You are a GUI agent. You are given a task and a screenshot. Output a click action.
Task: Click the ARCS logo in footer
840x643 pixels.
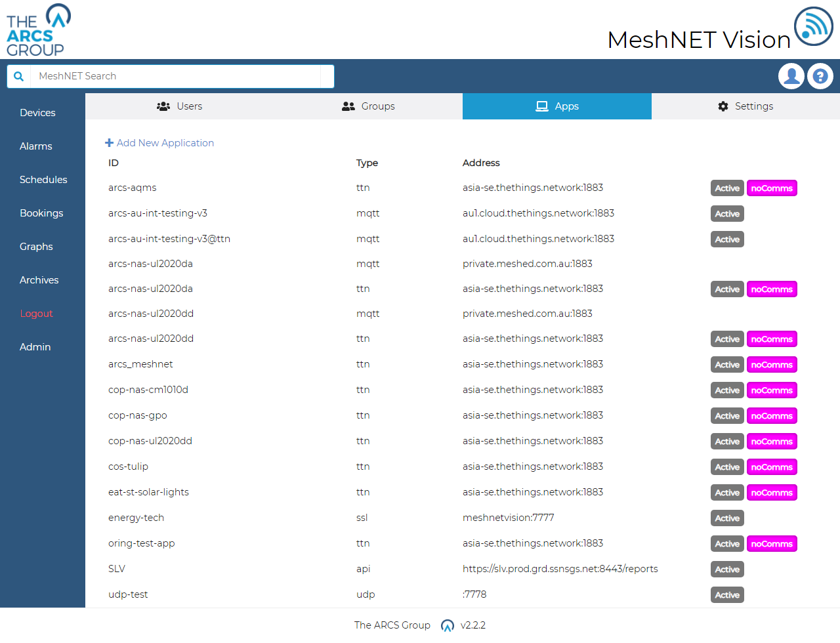448,625
